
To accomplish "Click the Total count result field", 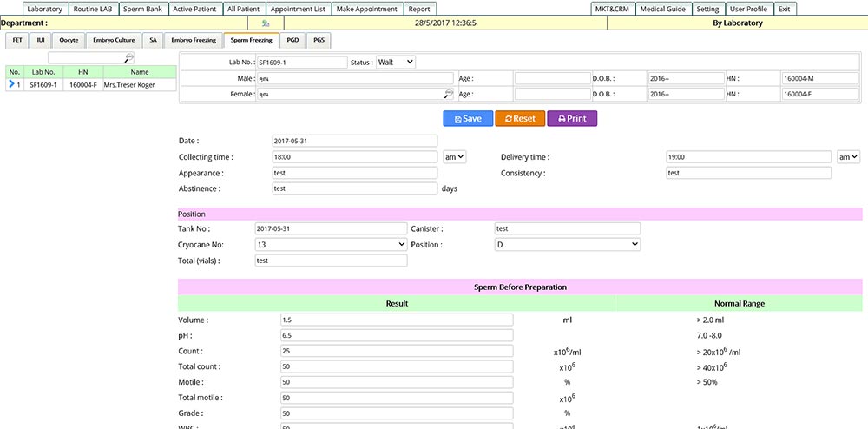I will 397,366.
